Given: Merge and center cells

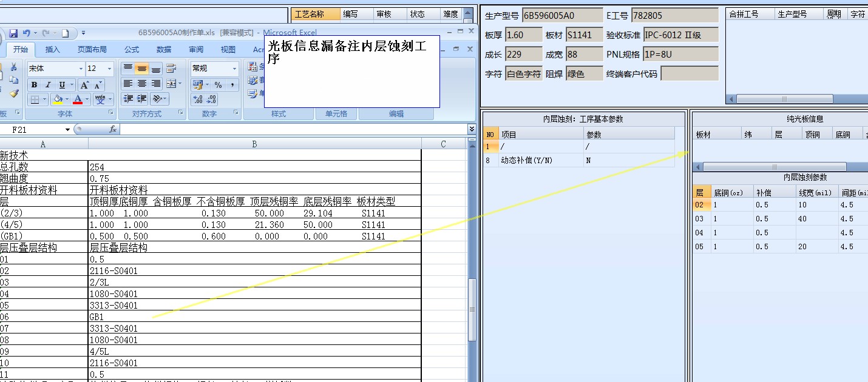Looking at the screenshot, I should tap(171, 84).
